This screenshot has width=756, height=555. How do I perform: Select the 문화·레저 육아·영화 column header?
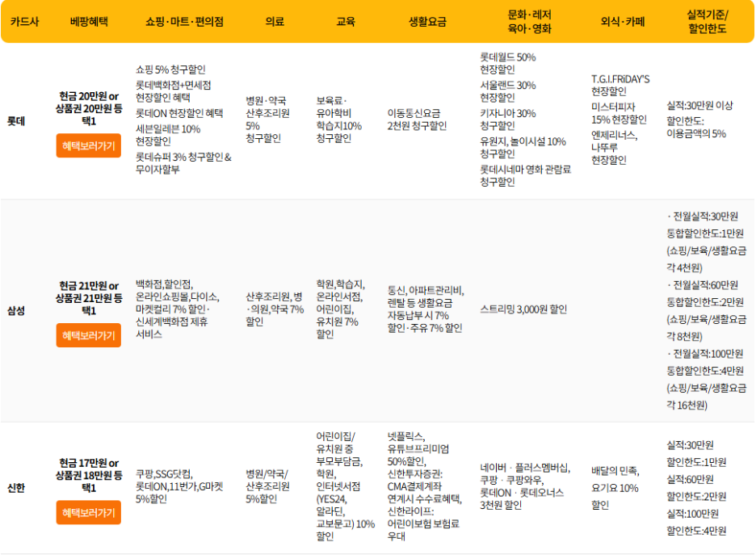[529, 22]
